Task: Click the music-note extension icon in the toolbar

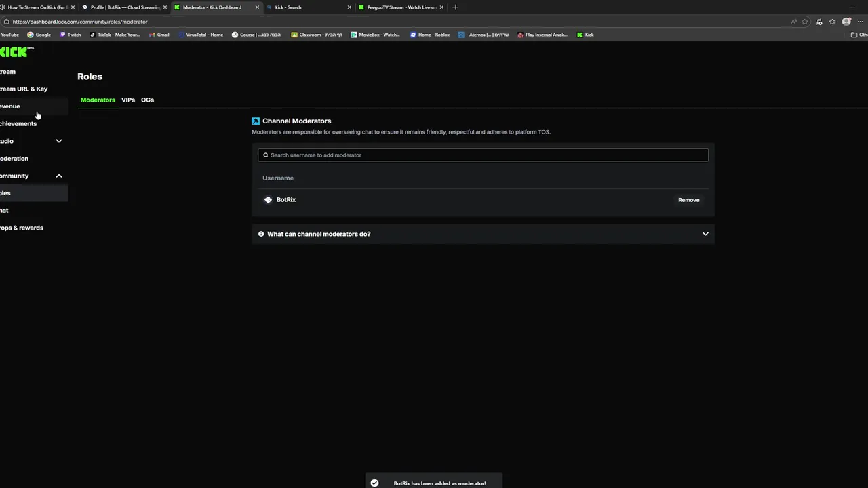Action: tap(819, 22)
